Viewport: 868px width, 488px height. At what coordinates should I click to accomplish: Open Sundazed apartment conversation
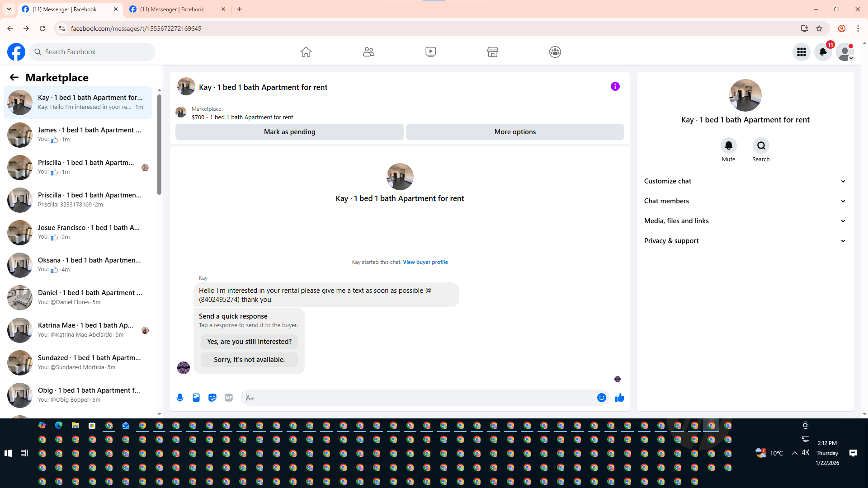(x=78, y=363)
